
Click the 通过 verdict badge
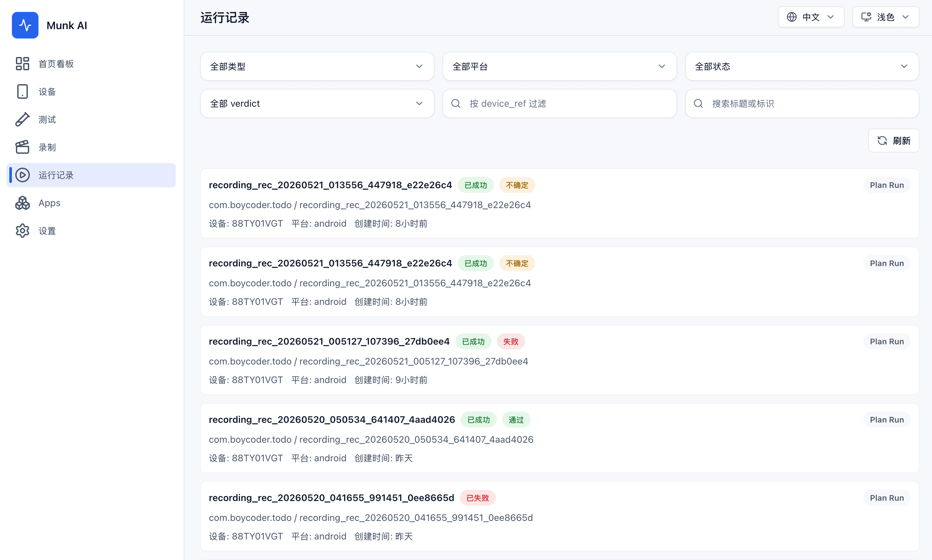click(x=516, y=420)
